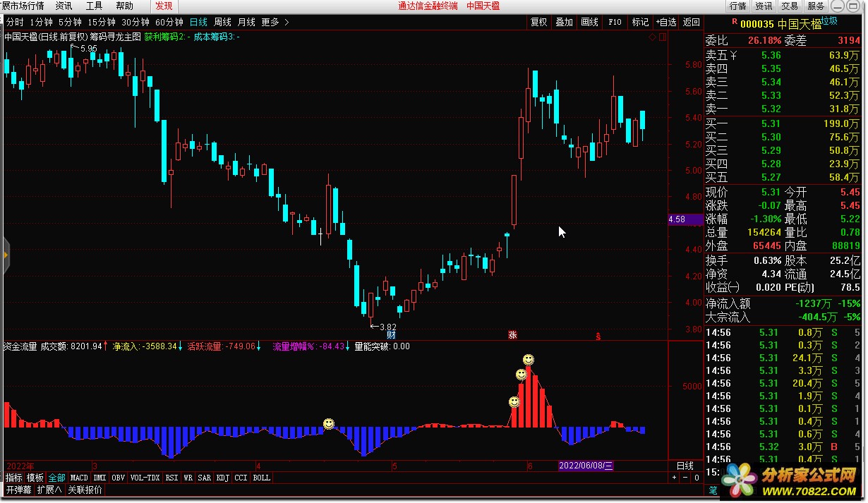Click the lowest smiley near red bars

pyautogui.click(x=514, y=402)
